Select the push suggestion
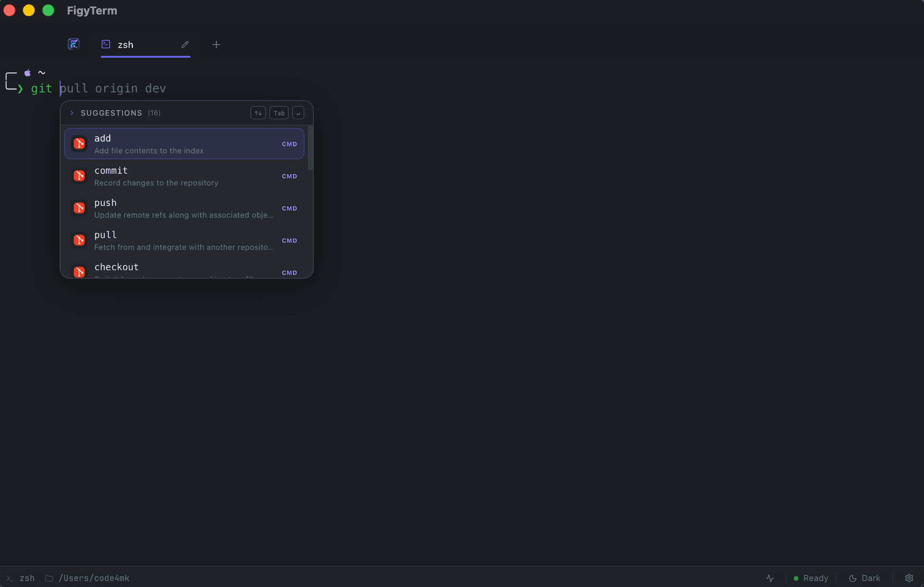Screen dimensions: 924x587 tap(184, 208)
